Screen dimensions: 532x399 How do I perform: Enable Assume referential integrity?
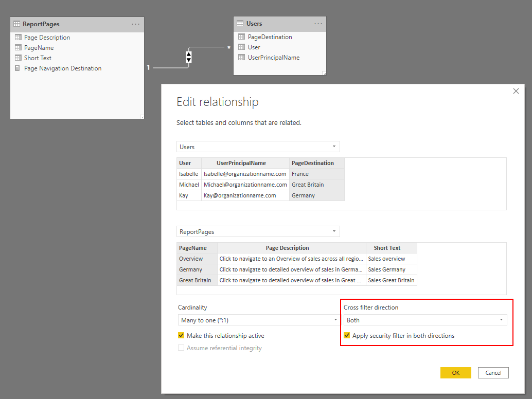[x=181, y=348]
